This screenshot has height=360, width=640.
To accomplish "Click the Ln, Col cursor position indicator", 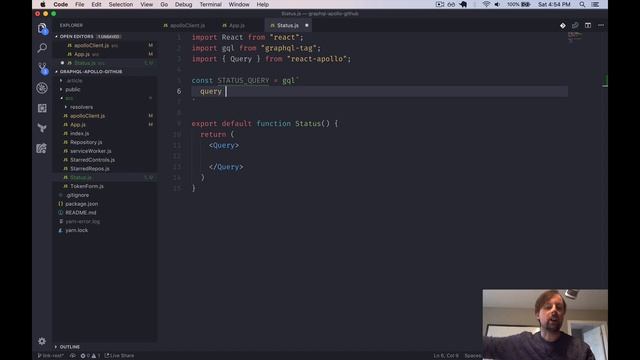I will tap(446, 356).
